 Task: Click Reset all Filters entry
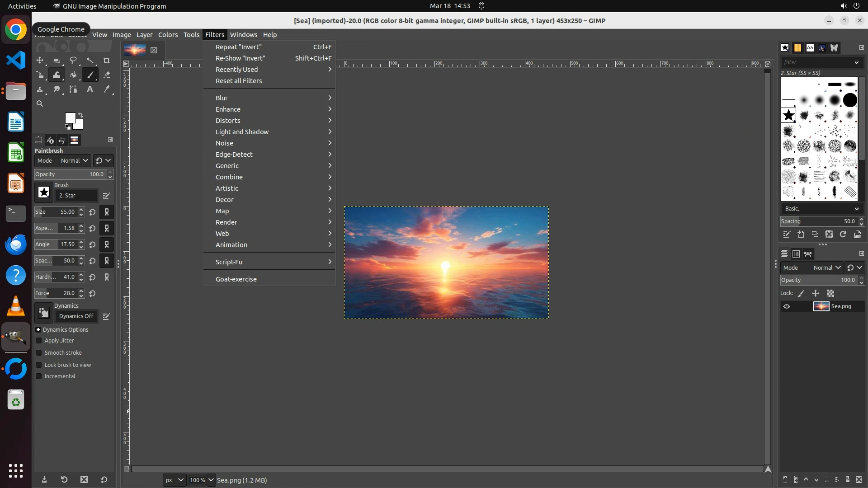click(x=239, y=81)
